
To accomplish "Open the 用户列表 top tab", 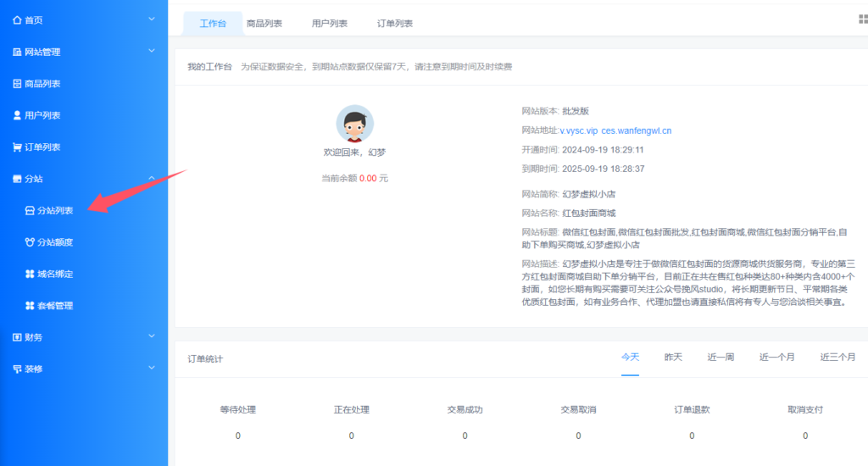I will [330, 23].
